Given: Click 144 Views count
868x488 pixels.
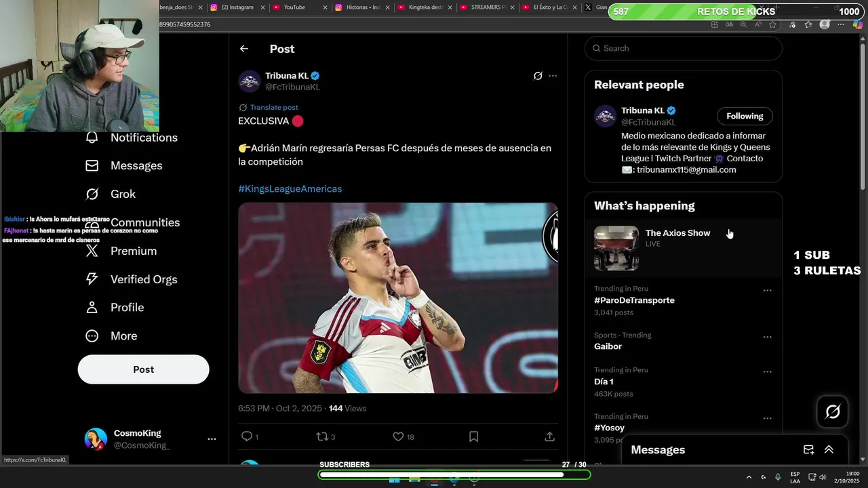Looking at the screenshot, I should [x=347, y=409].
